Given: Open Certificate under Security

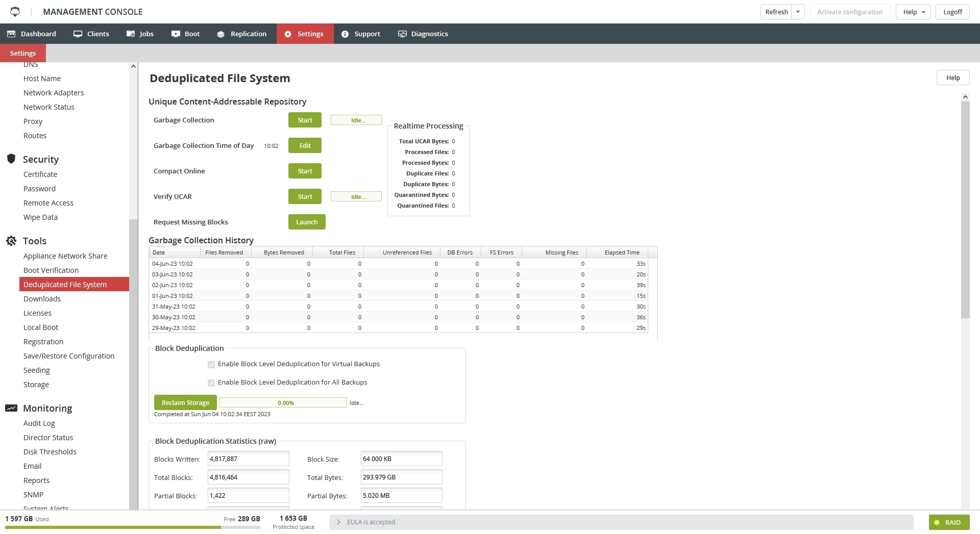Looking at the screenshot, I should click(40, 174).
